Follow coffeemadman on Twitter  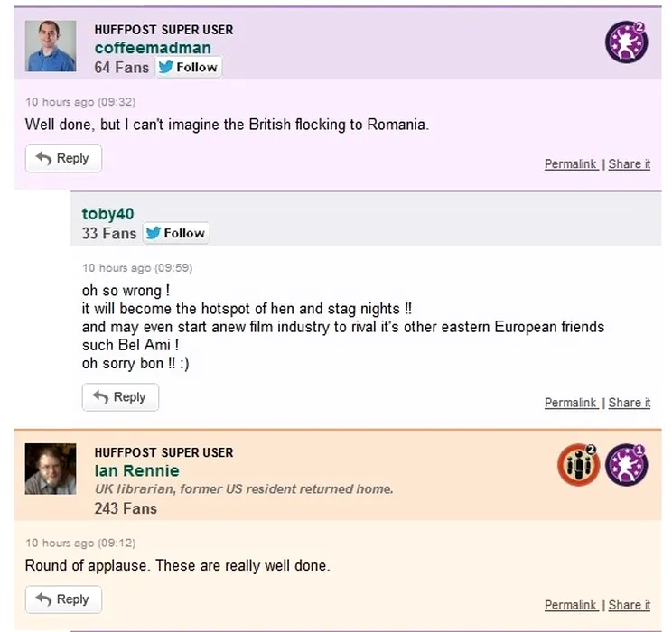click(188, 67)
